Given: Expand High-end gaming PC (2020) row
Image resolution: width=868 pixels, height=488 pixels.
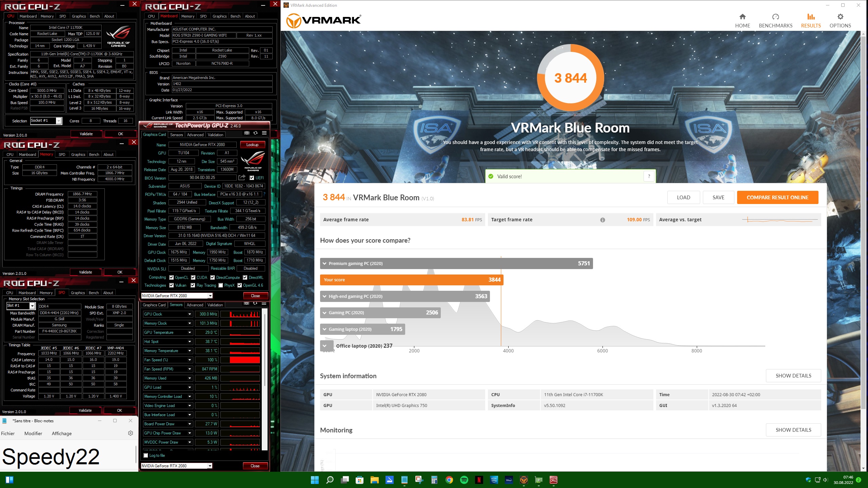Looking at the screenshot, I should click(x=405, y=296).
